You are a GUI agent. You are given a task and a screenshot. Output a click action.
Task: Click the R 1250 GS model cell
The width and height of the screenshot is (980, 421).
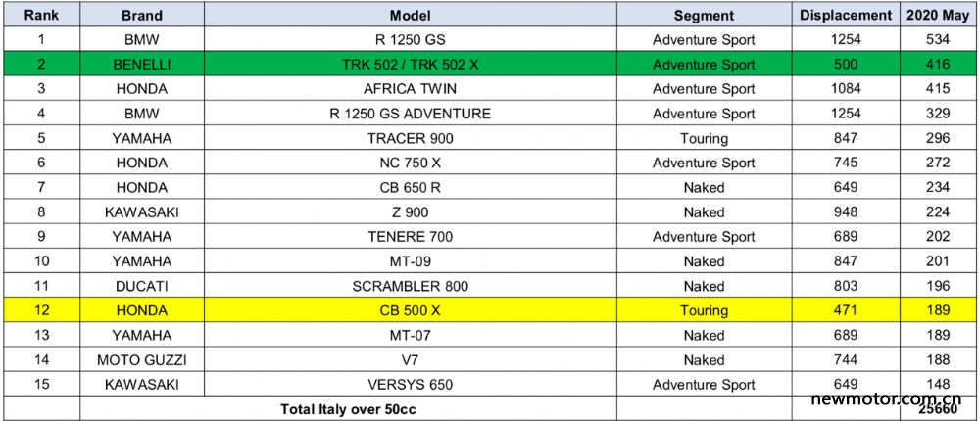click(x=410, y=39)
